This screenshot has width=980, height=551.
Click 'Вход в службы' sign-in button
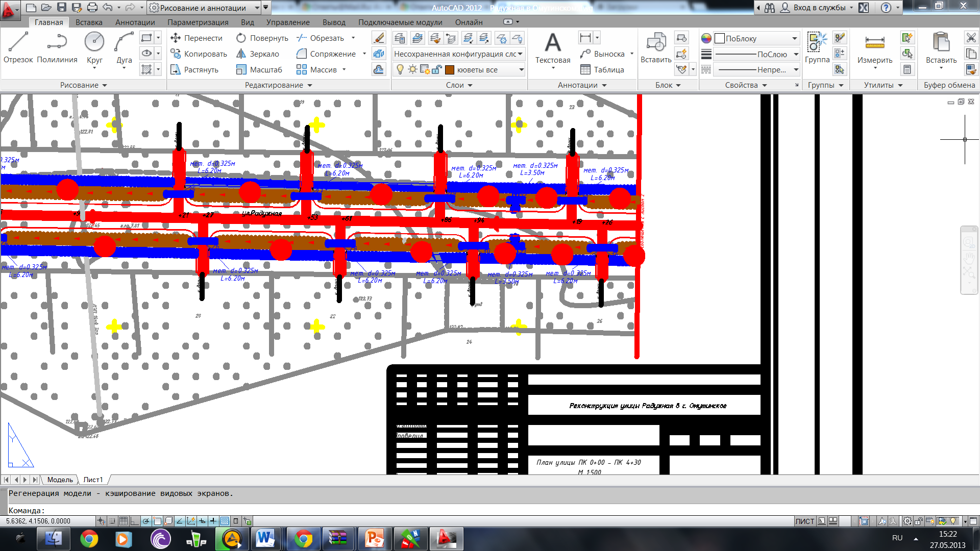click(x=819, y=8)
